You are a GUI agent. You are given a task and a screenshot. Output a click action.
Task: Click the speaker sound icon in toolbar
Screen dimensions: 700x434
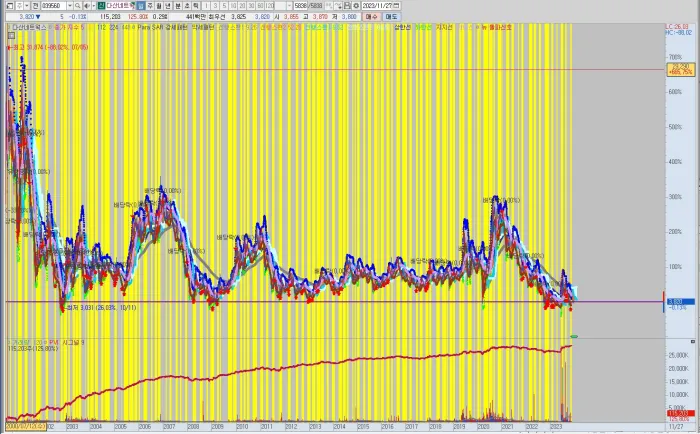click(x=87, y=6)
